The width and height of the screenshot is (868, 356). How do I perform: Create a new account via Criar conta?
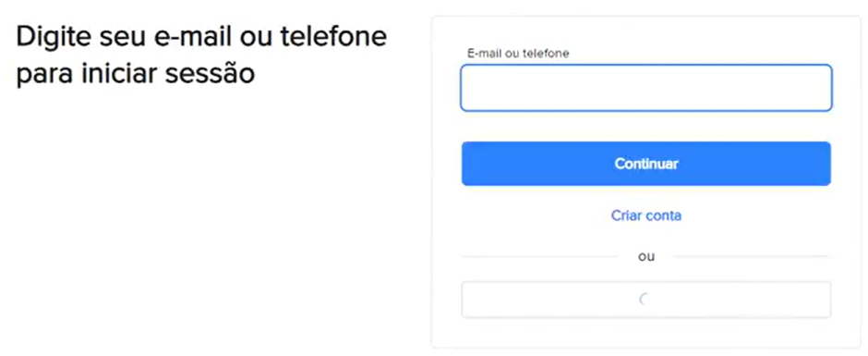pos(646,215)
